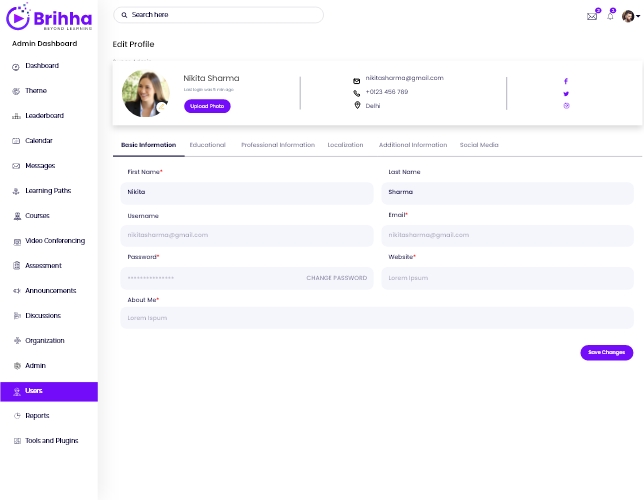
Task: Click the Username input field
Action: 247,236
